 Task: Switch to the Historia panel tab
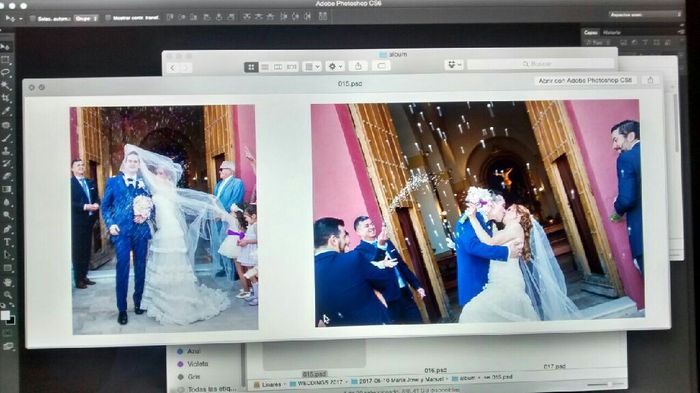[611, 32]
